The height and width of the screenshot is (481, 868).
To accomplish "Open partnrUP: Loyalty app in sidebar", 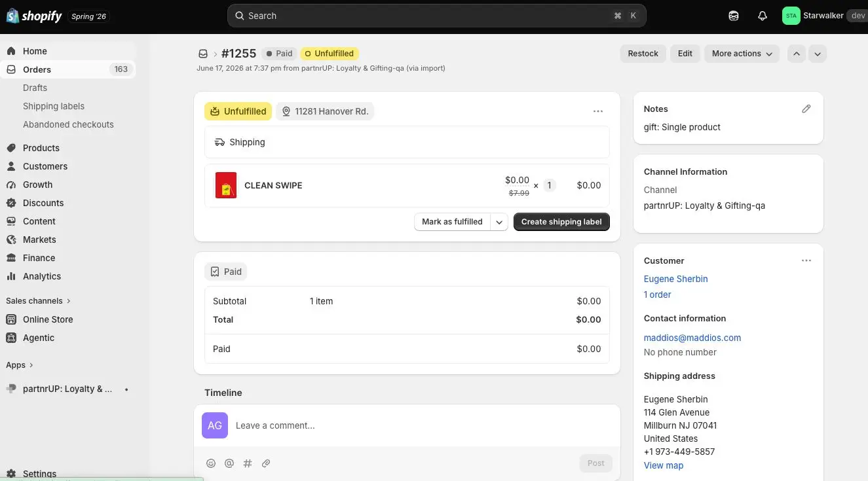I will point(68,389).
